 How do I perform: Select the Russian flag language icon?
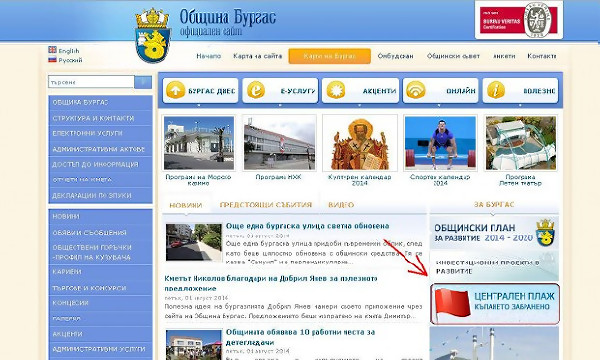52,59
